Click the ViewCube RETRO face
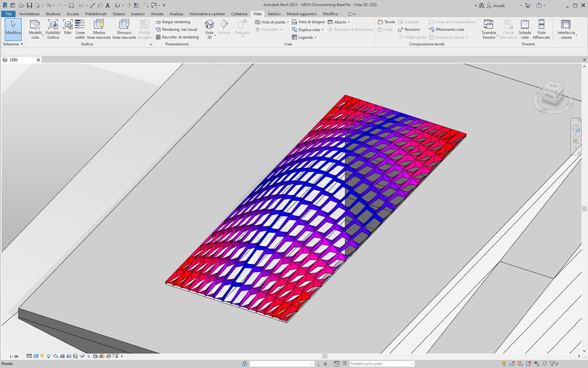This screenshot has height=368, width=588. click(549, 96)
